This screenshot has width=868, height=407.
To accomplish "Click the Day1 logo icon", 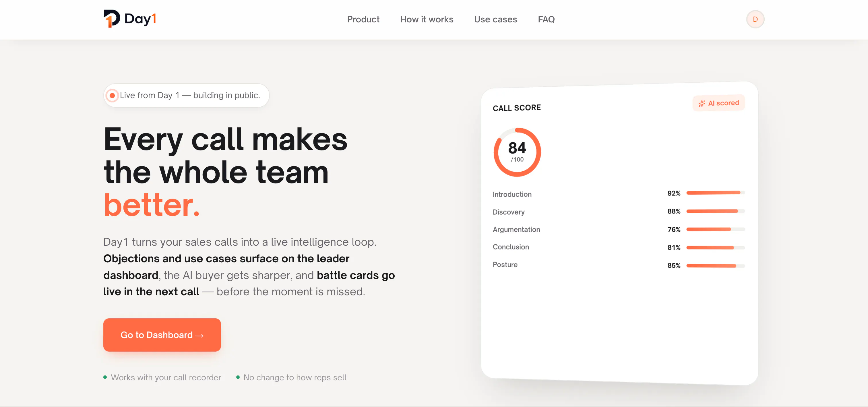I will [x=112, y=19].
